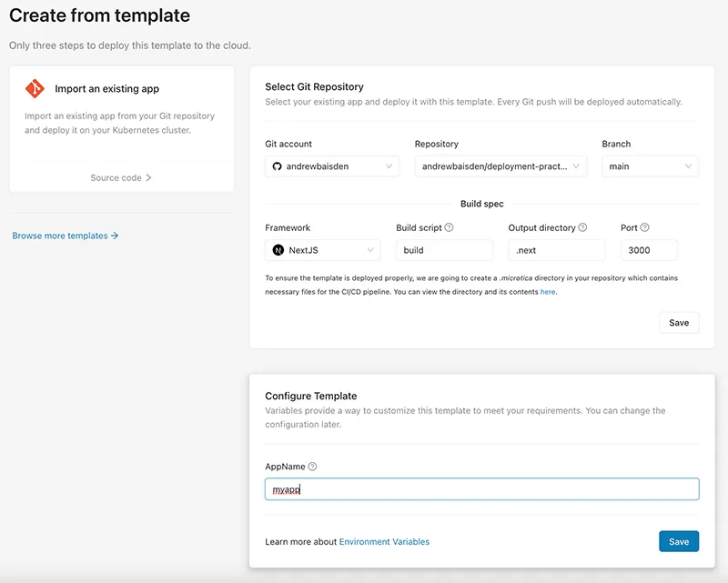Open the AppName help icon

pyautogui.click(x=312, y=467)
